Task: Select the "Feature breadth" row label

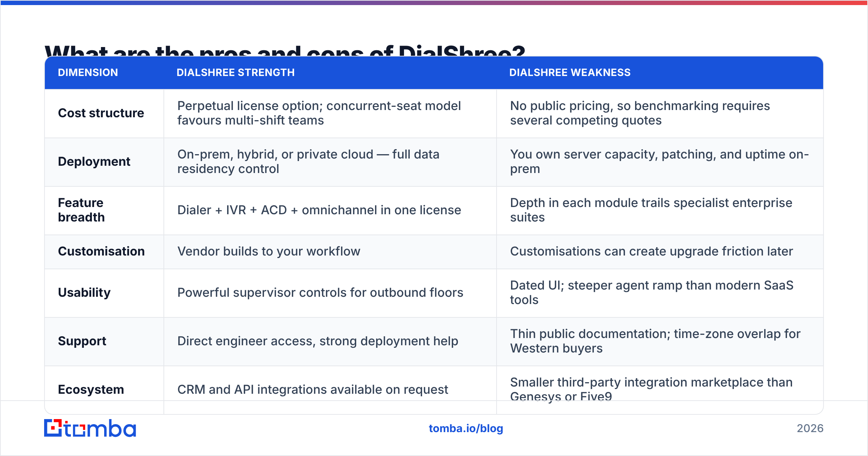Action: coord(81,210)
